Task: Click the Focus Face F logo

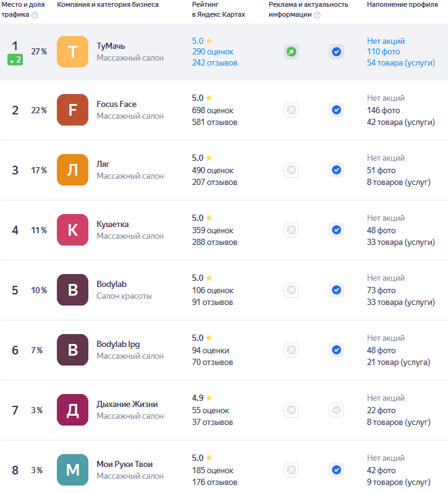Action: (72, 109)
